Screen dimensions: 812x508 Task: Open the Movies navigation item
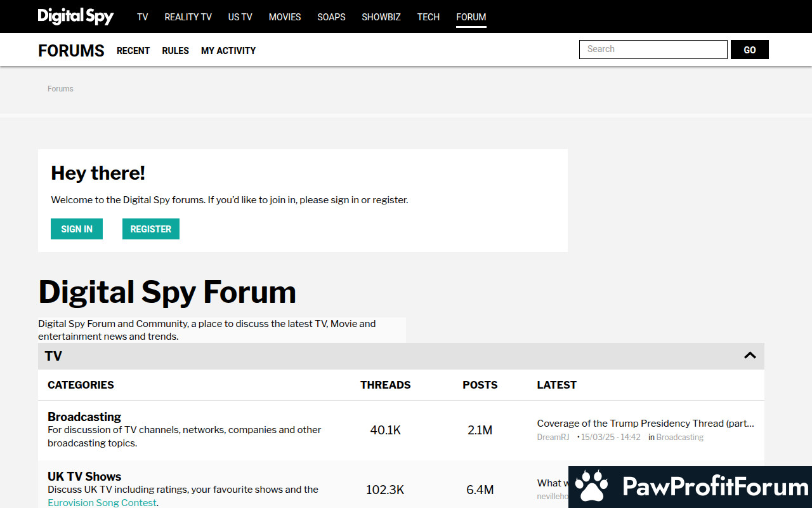pyautogui.click(x=285, y=17)
